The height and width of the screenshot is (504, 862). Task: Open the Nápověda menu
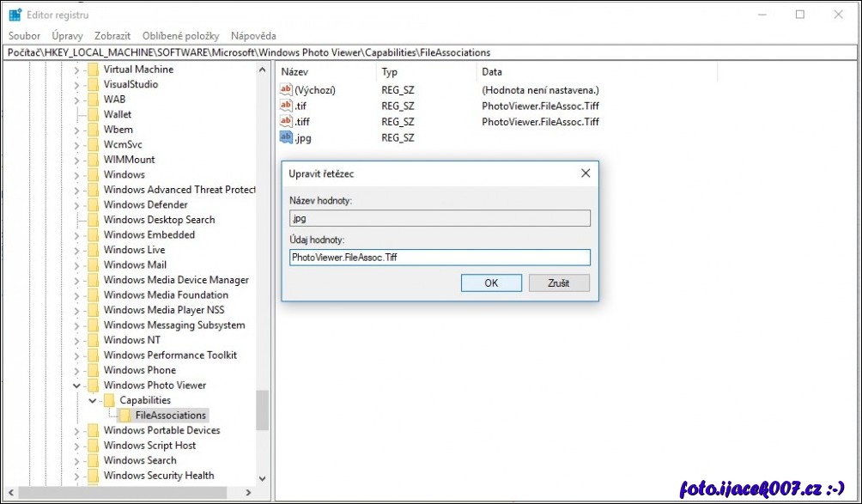[x=253, y=36]
